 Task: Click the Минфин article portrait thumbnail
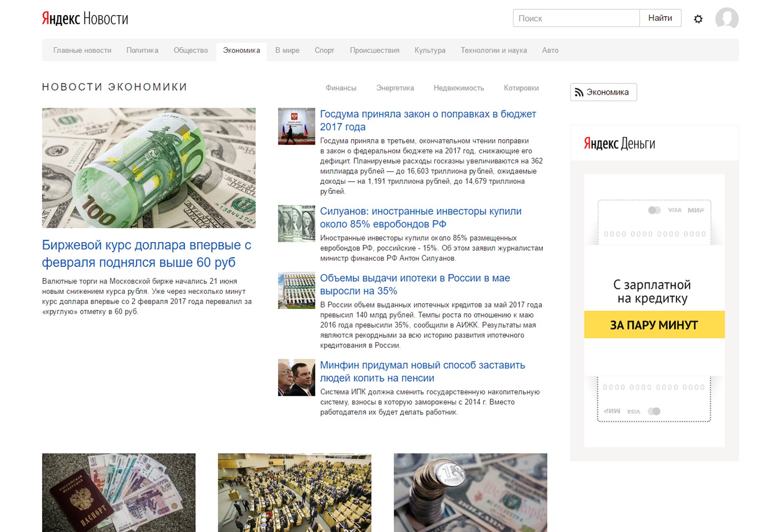point(297,377)
